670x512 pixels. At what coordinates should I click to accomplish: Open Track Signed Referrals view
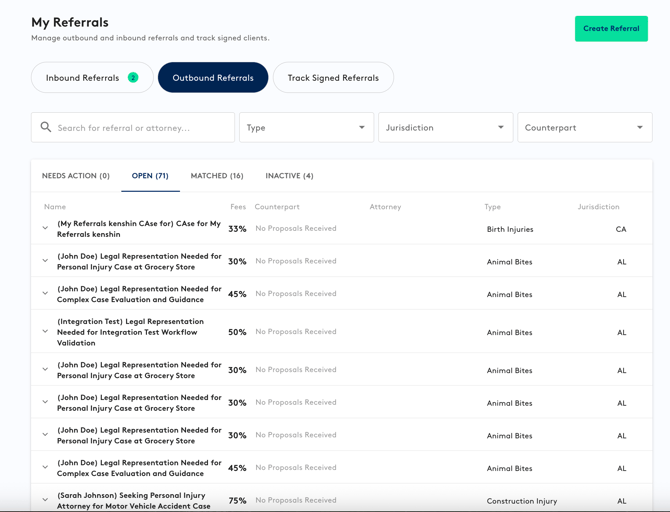333,78
